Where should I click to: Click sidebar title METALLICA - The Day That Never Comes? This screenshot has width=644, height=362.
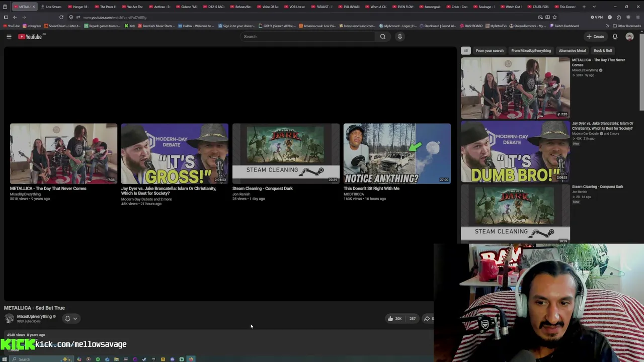coord(598,62)
